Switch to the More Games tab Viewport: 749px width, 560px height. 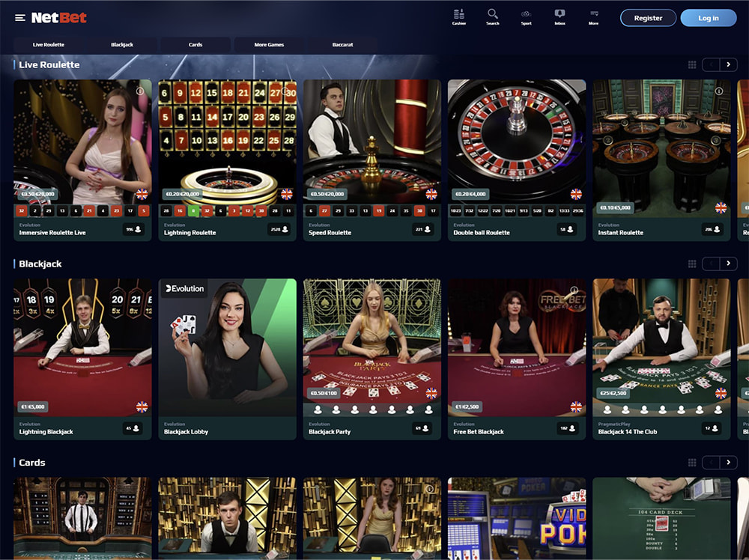point(269,44)
